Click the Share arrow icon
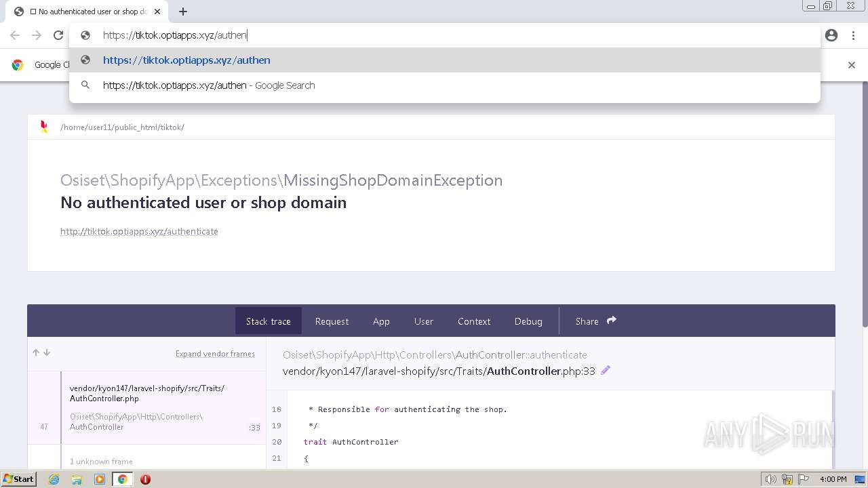The width and height of the screenshot is (868, 488). pyautogui.click(x=612, y=321)
